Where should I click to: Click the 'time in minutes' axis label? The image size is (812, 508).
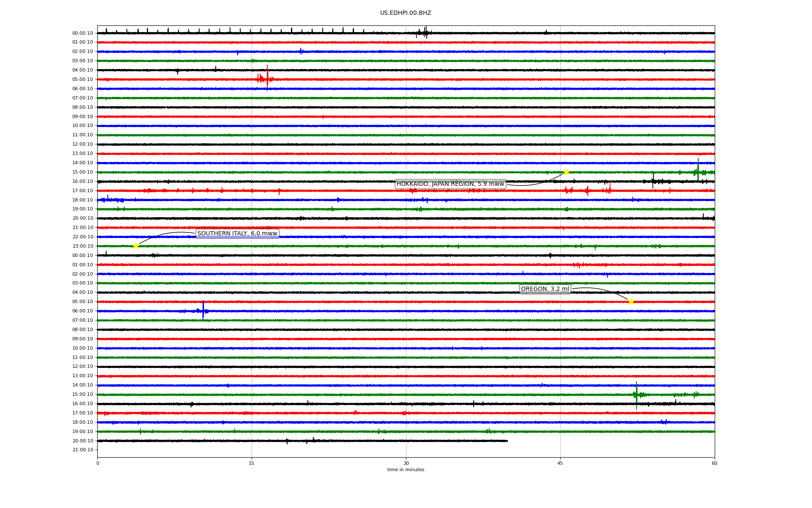(406, 469)
